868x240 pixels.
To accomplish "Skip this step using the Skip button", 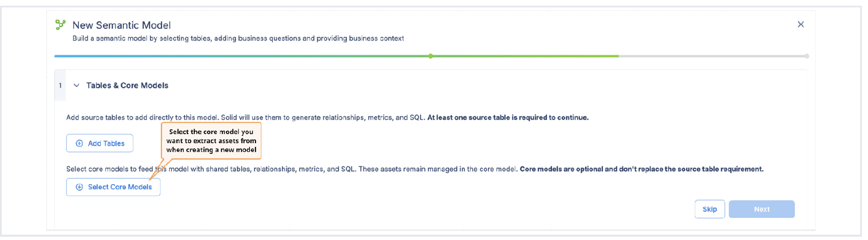I will (710, 209).
